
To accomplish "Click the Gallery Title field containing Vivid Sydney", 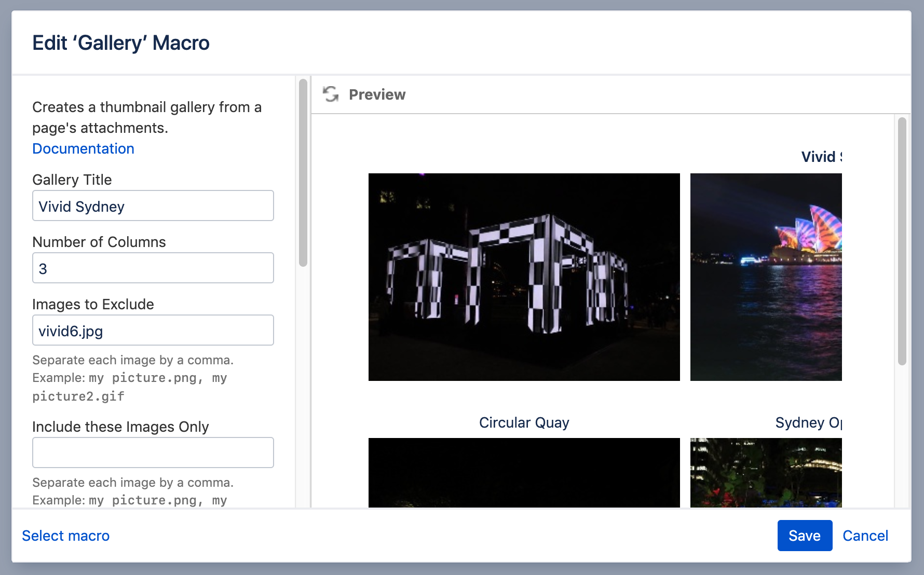I will click(x=153, y=206).
